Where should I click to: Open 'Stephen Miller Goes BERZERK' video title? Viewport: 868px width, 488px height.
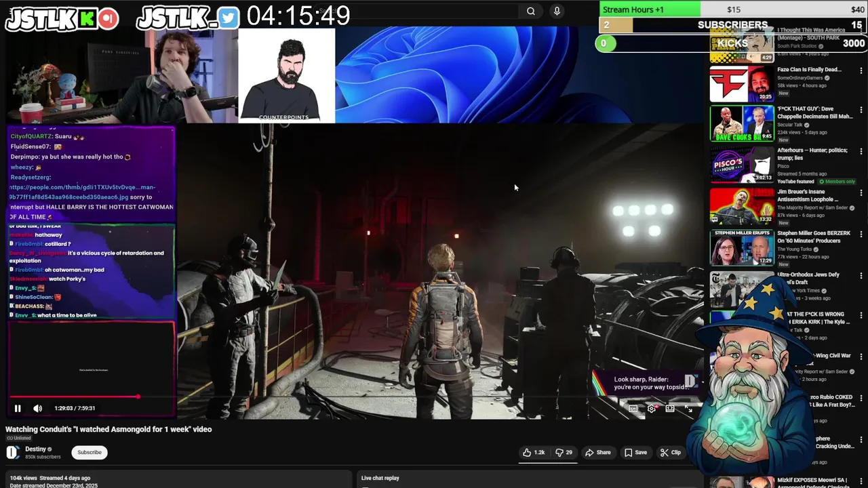point(814,237)
